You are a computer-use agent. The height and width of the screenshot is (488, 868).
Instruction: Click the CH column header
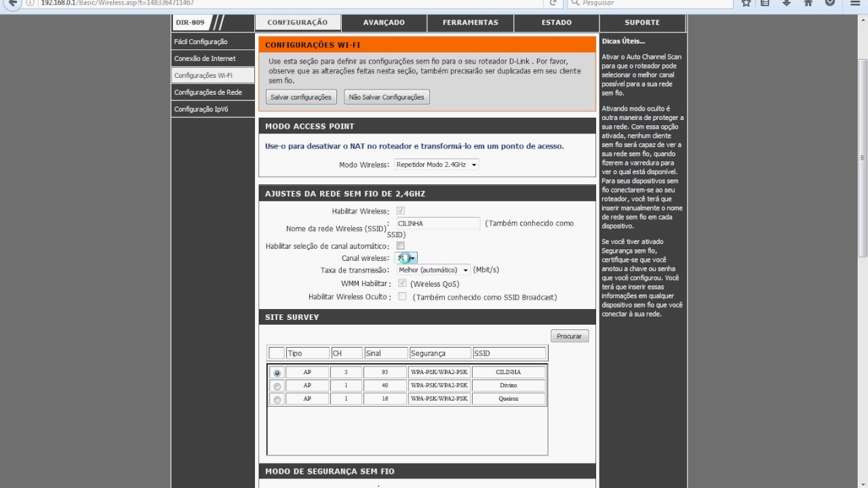coord(347,353)
